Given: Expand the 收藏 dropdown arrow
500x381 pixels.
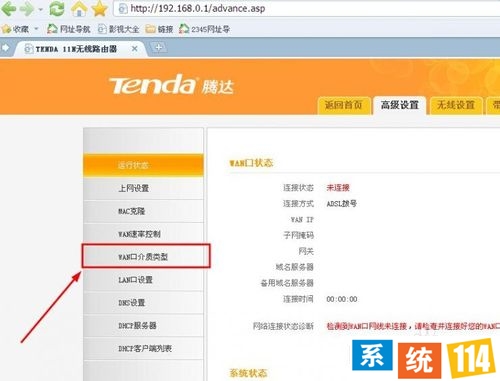Looking at the screenshot, I should pos(36,29).
